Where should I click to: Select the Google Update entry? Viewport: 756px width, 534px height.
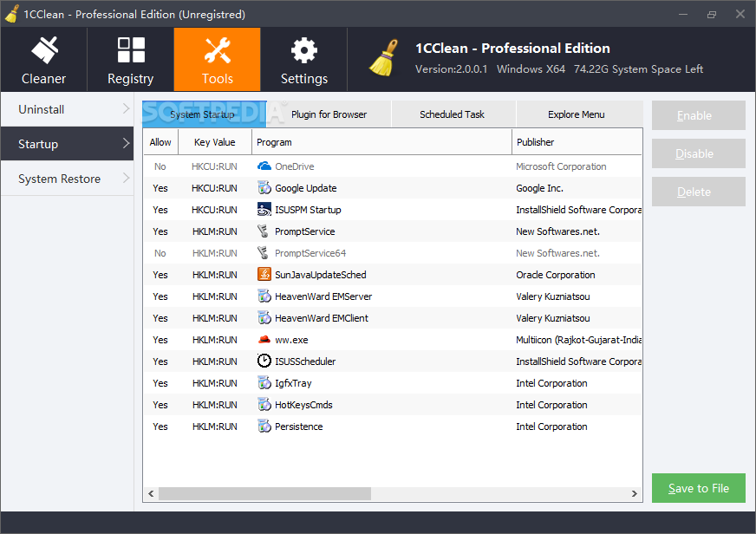tap(306, 188)
